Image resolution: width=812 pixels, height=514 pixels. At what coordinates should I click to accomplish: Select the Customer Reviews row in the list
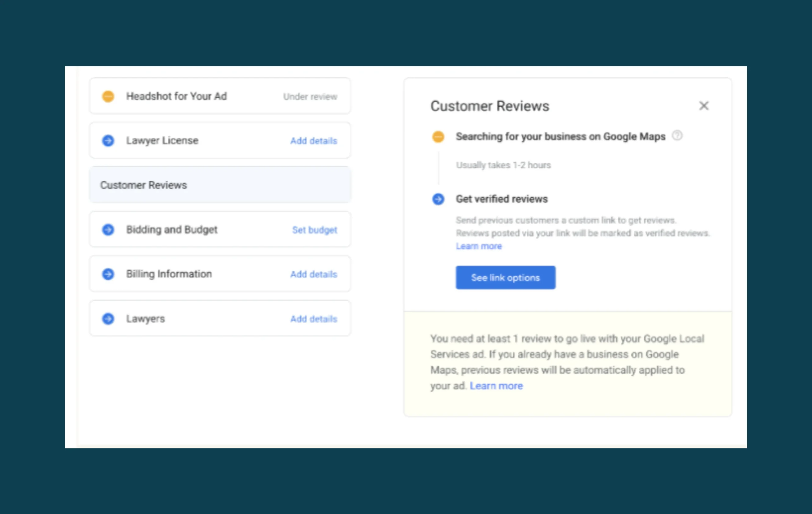220,184
